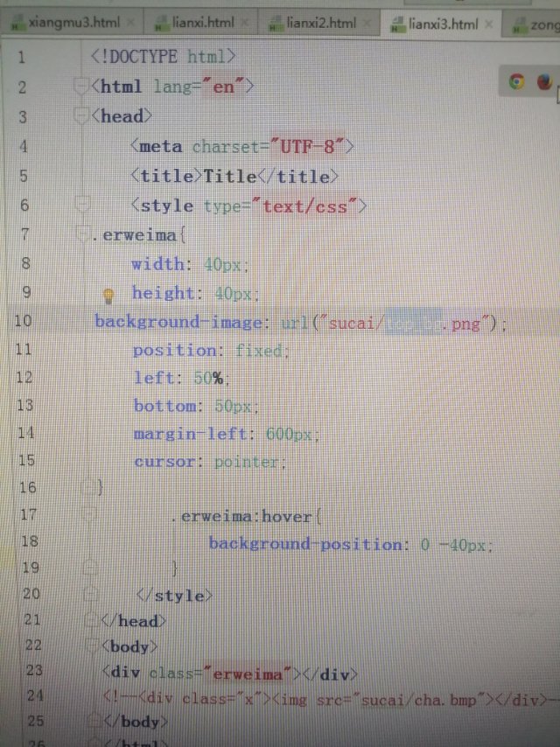Click the Title text inside title tags

(x=230, y=177)
